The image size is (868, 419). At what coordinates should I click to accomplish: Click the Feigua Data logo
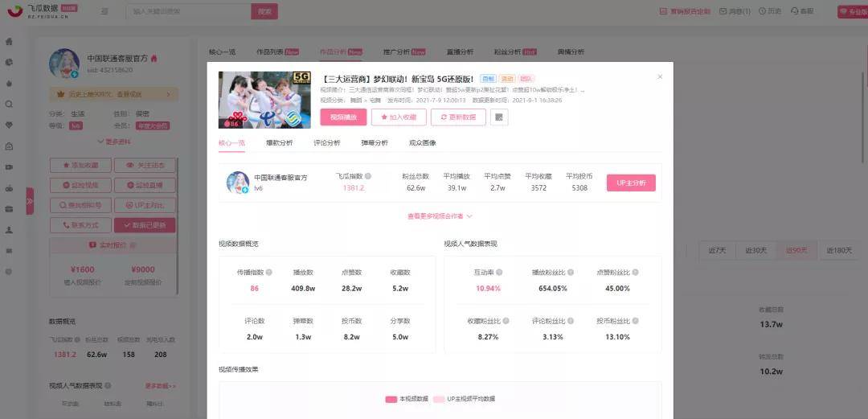tap(42, 10)
